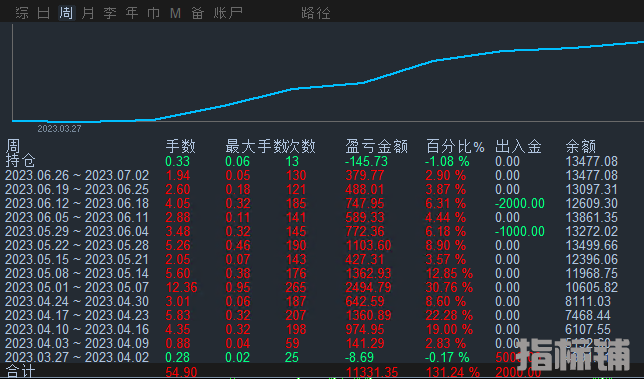This screenshot has height=379, width=644.
Task: Open the 季 quarterly tab
Action: click(x=110, y=13)
